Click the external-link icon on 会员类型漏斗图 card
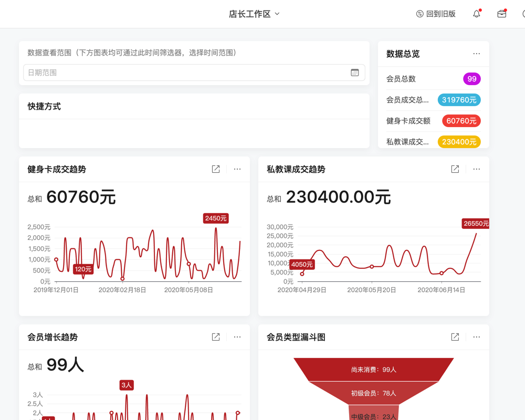The image size is (525, 420). 454,337
